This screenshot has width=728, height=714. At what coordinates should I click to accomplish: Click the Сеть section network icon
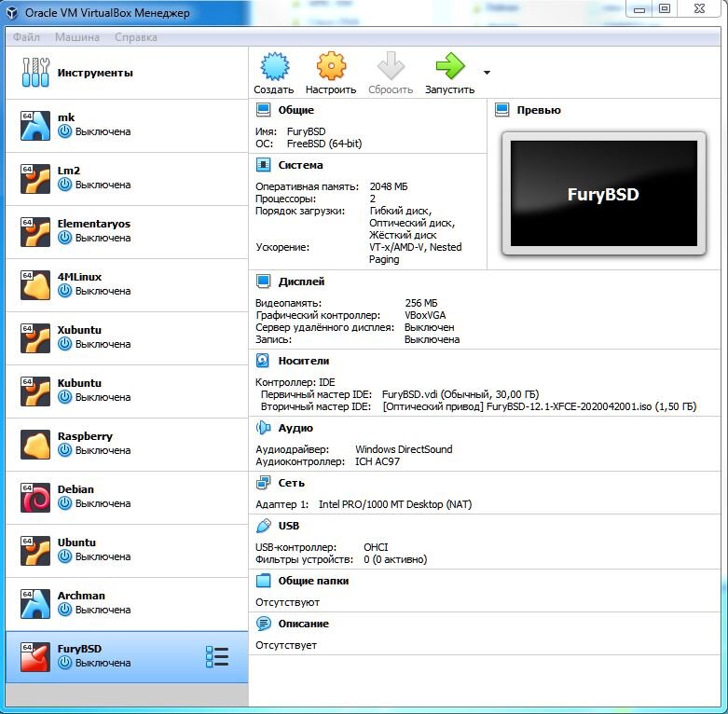coord(263,483)
